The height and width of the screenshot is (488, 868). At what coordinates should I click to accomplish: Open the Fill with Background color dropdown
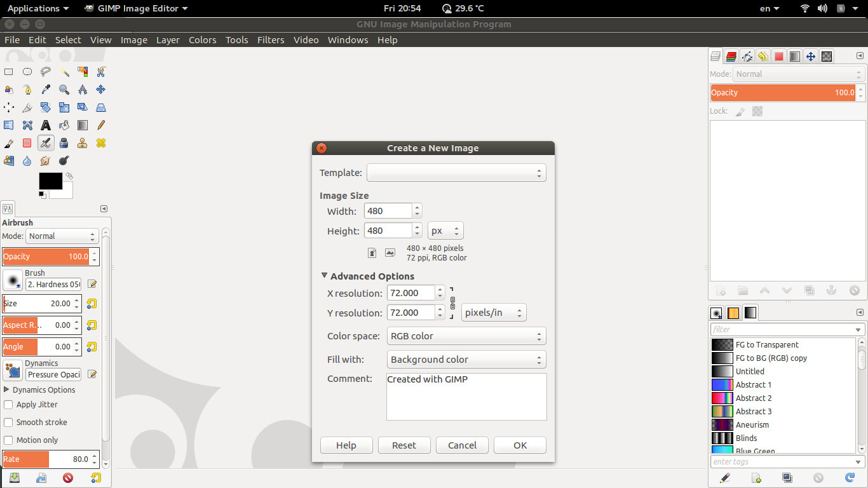click(x=466, y=359)
